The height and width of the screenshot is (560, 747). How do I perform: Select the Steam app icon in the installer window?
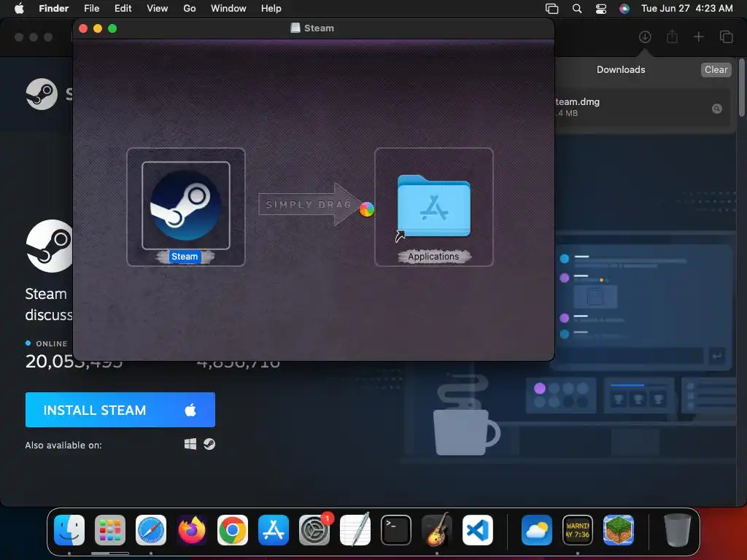[x=186, y=205]
